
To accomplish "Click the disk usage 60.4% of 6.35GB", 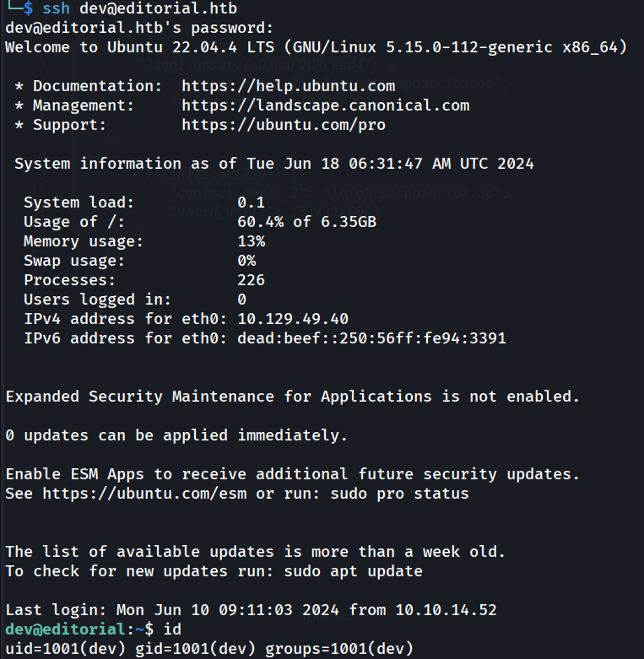I will coord(306,222).
